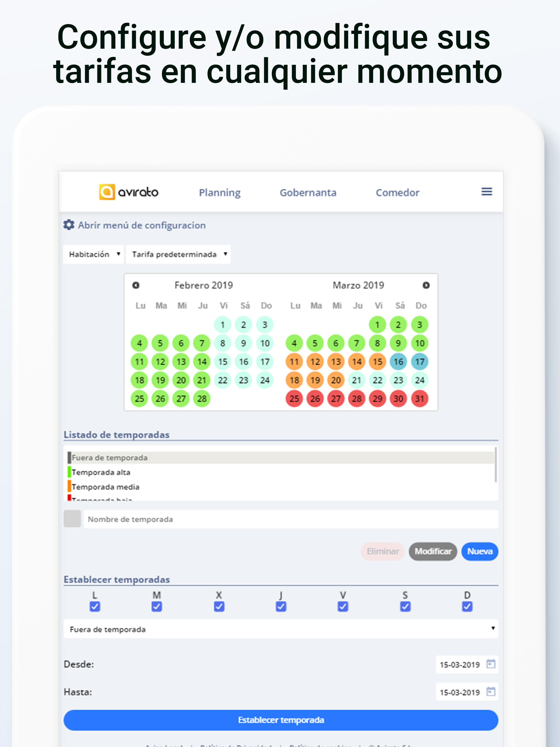Go to next month arrow
The height and width of the screenshot is (747, 560).
pos(426,285)
